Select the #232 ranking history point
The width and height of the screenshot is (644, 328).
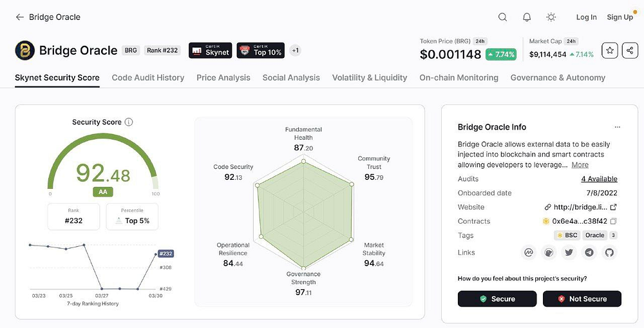tap(156, 254)
